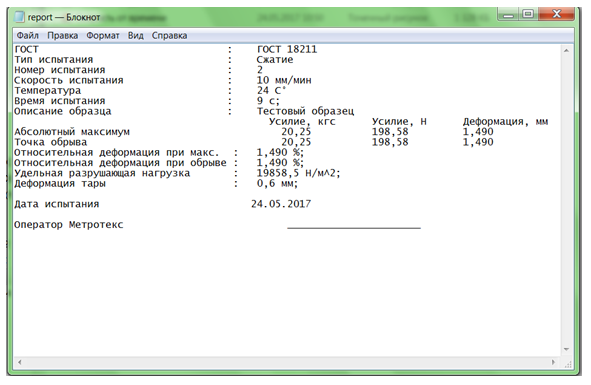The height and width of the screenshot is (385, 591).
Task: Click the Notepad icon in title bar
Action: click(x=19, y=17)
